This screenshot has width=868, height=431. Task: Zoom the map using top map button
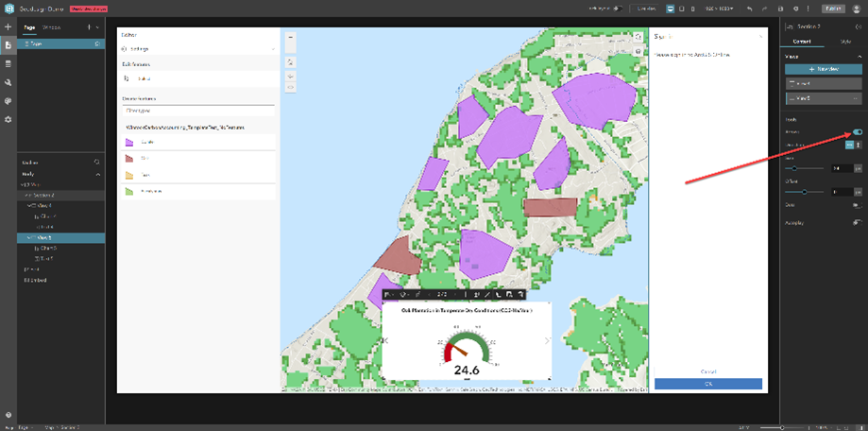[x=291, y=36]
